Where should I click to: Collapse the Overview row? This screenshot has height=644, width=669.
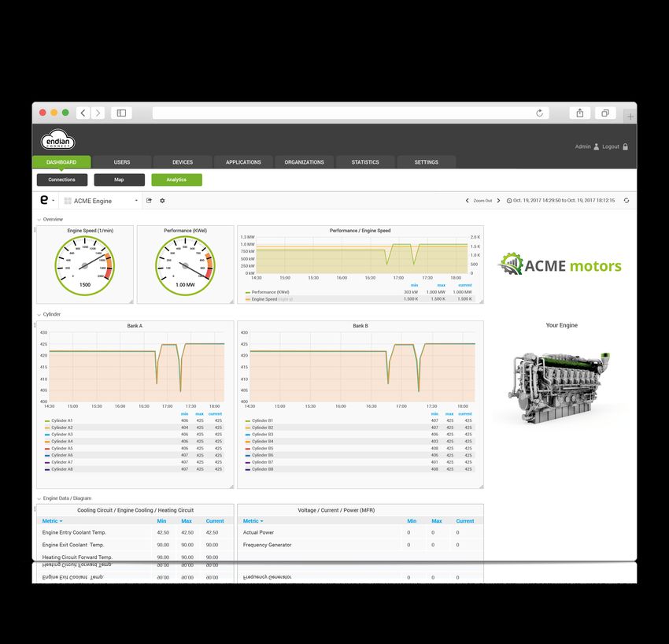click(x=50, y=220)
